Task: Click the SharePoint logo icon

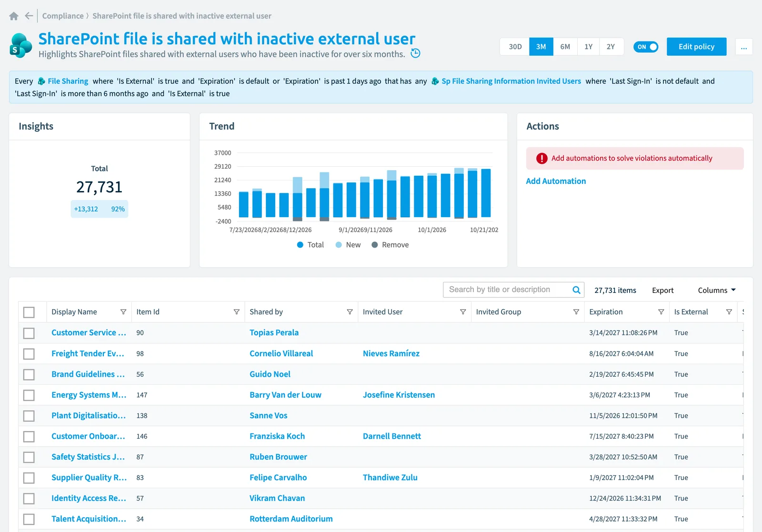Action: (21, 46)
